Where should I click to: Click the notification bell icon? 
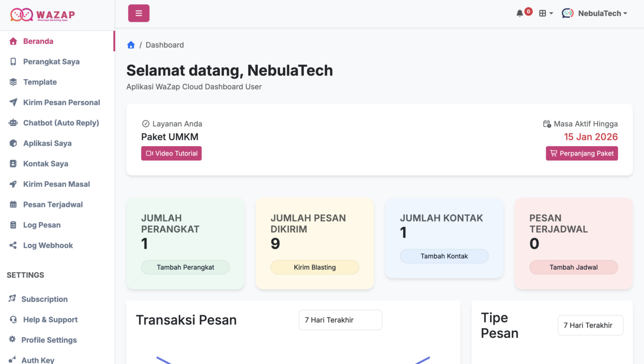520,12
